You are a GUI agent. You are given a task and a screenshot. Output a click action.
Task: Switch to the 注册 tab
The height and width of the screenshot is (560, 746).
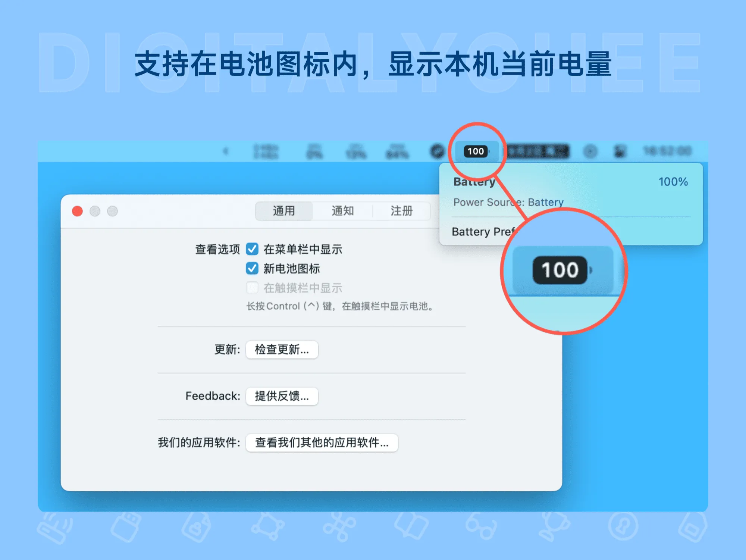(x=402, y=211)
